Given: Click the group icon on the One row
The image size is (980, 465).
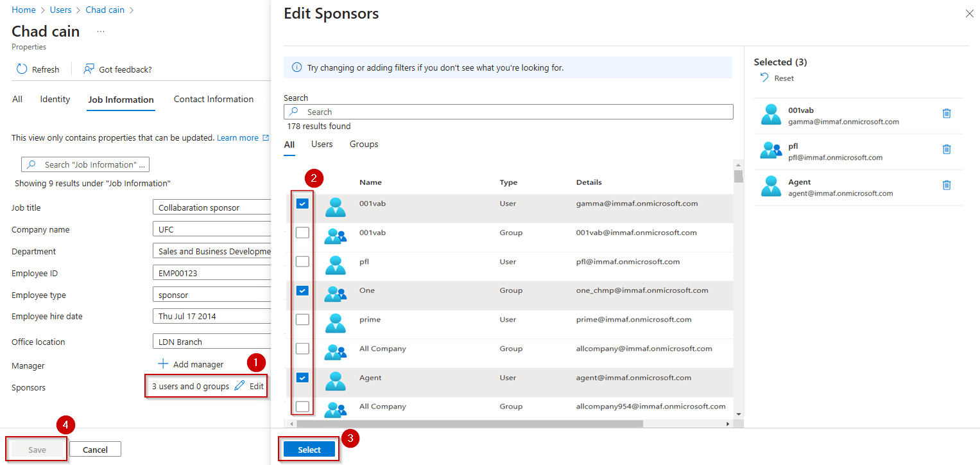Looking at the screenshot, I should tap(336, 290).
